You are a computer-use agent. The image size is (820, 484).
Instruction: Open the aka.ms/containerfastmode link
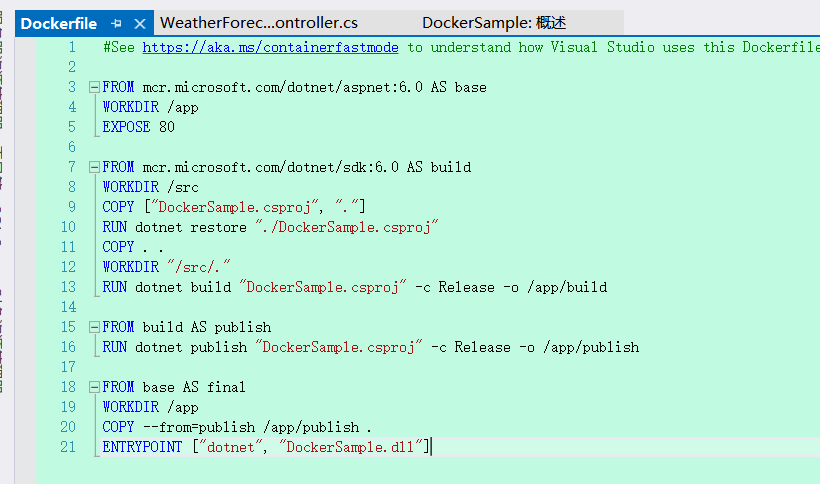tap(270, 48)
